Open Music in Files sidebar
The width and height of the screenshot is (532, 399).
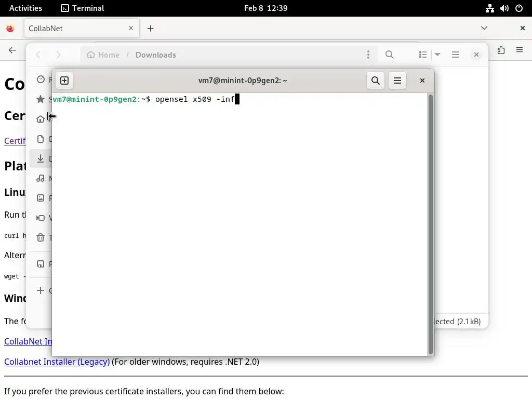(x=41, y=178)
